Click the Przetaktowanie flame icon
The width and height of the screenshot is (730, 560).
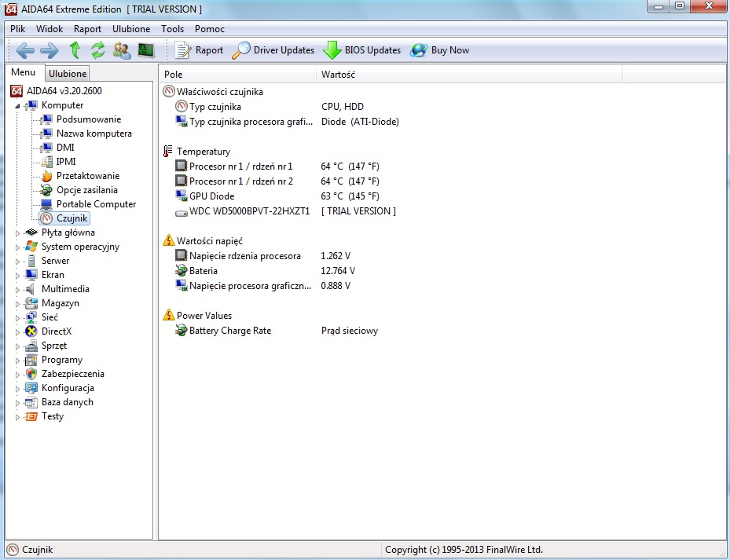pyautogui.click(x=46, y=176)
